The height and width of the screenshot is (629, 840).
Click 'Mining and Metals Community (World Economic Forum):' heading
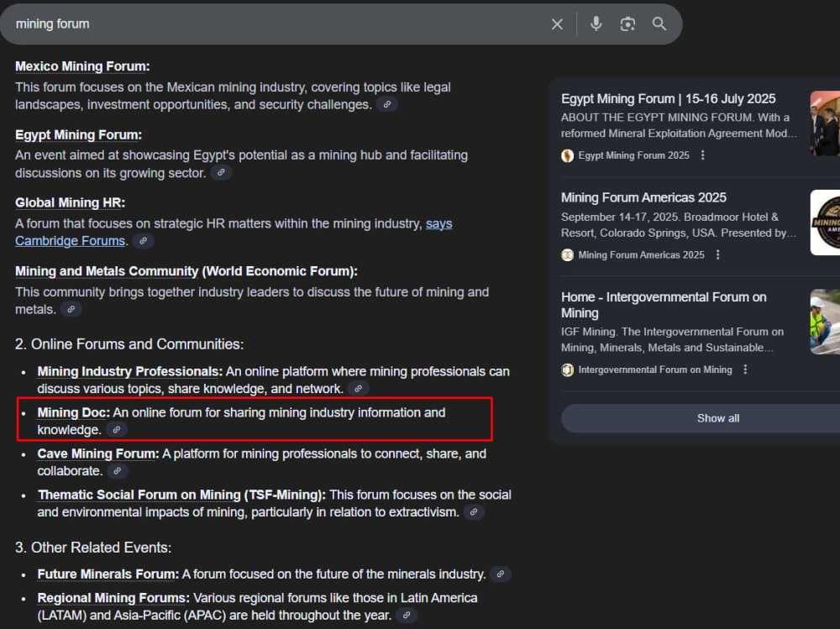(186, 271)
